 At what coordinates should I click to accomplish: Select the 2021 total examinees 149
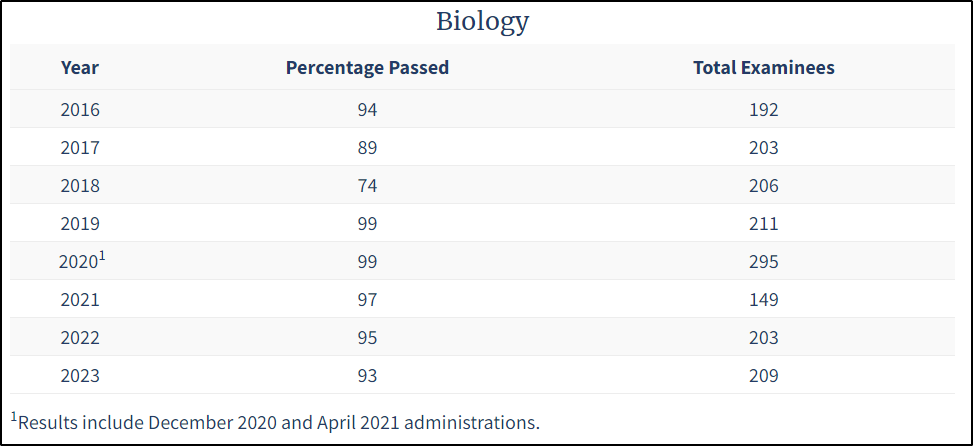pos(764,300)
